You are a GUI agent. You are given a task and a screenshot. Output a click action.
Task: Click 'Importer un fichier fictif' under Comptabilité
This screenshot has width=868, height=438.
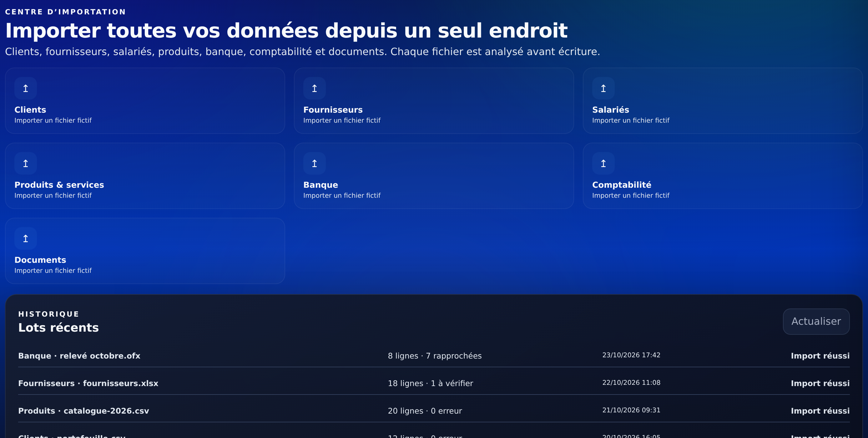pos(630,196)
